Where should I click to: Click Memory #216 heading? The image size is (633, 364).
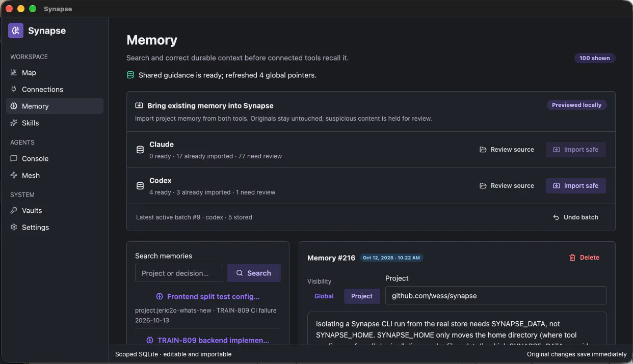click(331, 258)
